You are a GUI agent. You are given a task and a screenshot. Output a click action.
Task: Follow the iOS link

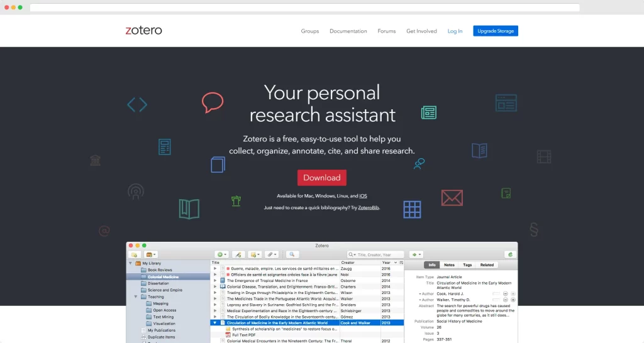click(x=363, y=196)
